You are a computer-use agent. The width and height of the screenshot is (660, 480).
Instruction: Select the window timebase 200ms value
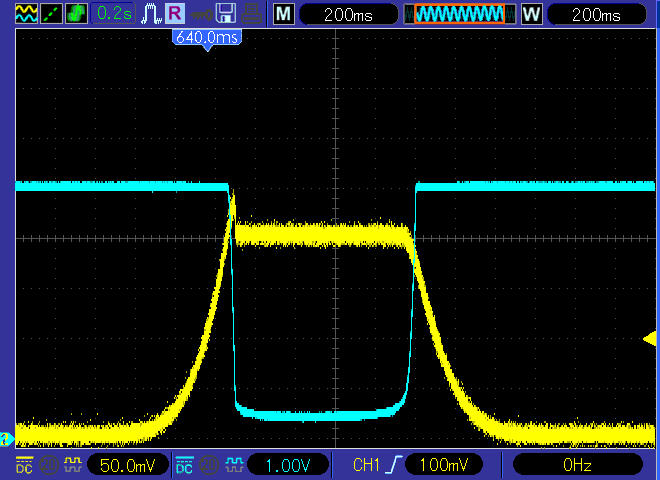(596, 15)
